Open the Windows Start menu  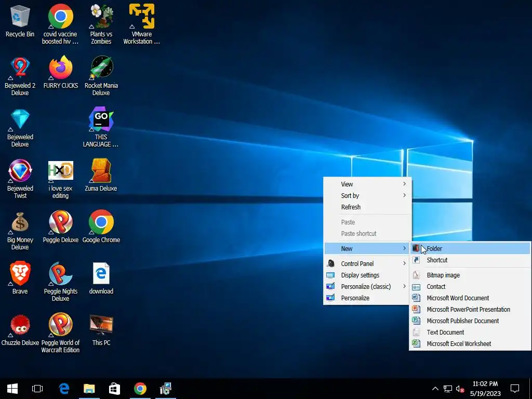coord(12,389)
